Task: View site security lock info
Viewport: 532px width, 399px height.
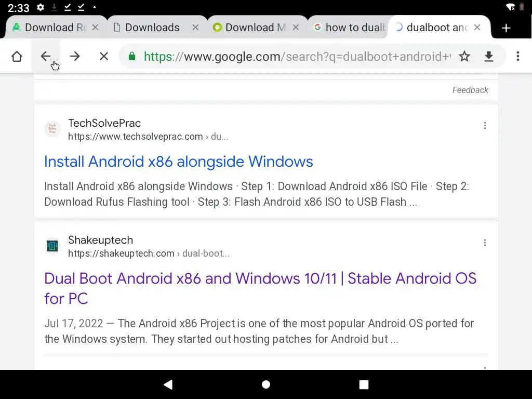Action: coord(132,56)
